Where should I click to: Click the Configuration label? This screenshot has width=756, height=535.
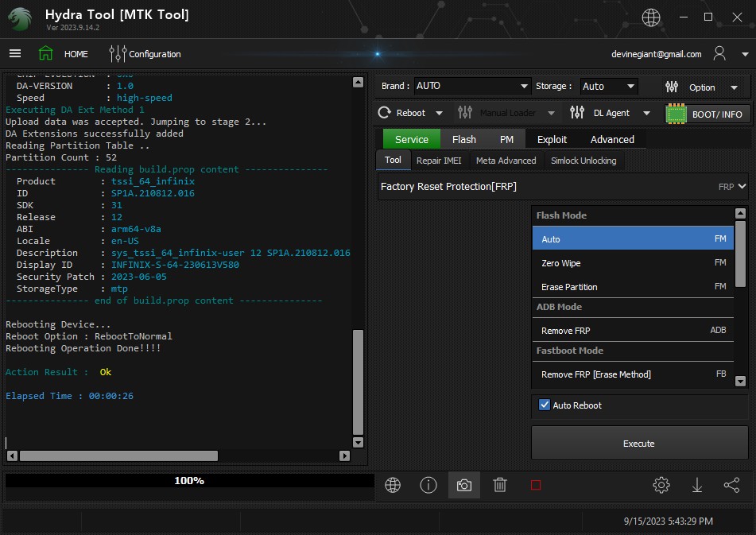155,54
